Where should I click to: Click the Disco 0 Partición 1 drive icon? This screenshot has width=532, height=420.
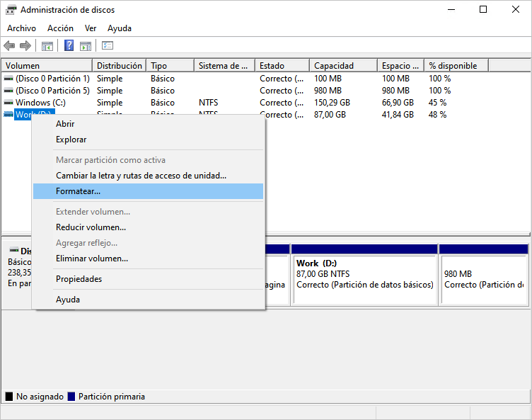point(8,79)
